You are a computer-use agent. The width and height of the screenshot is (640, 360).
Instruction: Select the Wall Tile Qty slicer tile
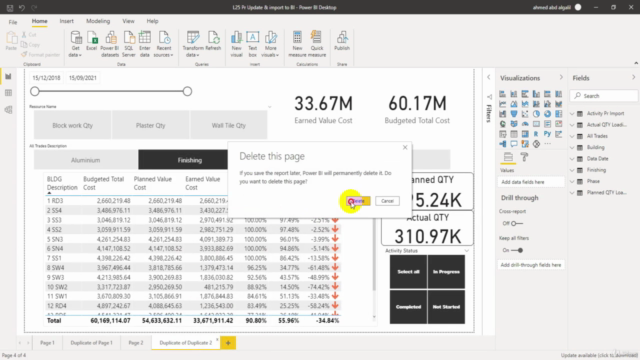click(229, 125)
